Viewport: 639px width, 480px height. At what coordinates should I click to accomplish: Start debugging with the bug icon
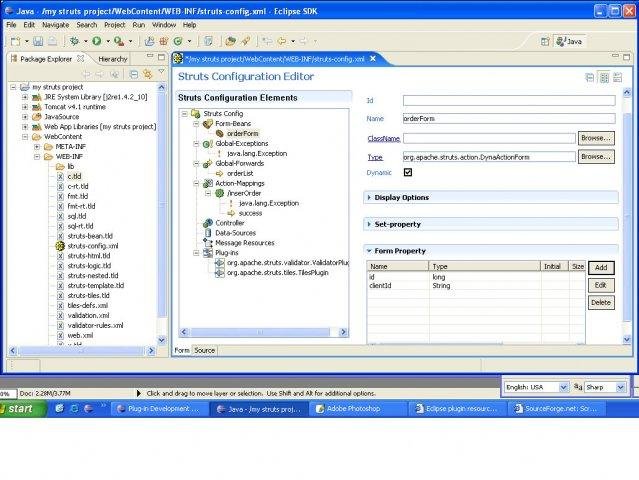74,41
